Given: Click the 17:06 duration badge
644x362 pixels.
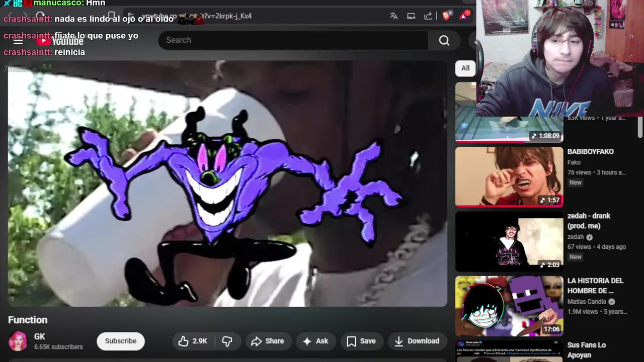Looking at the screenshot, I should (551, 329).
